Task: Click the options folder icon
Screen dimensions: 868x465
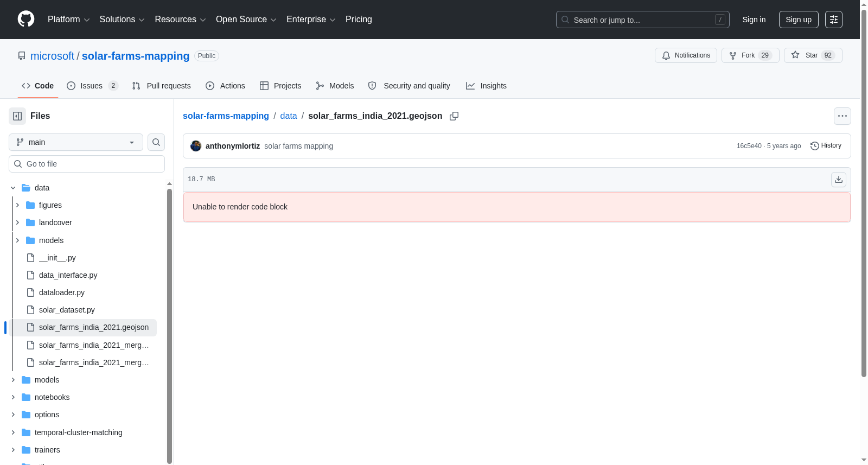Action: [26, 415]
